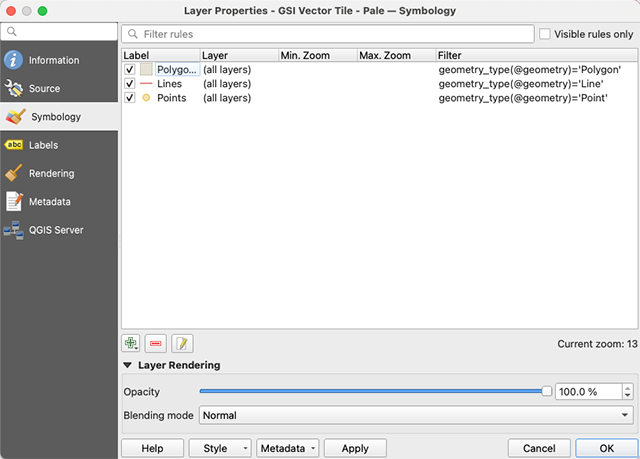Click the Filter rules search field

(x=328, y=34)
